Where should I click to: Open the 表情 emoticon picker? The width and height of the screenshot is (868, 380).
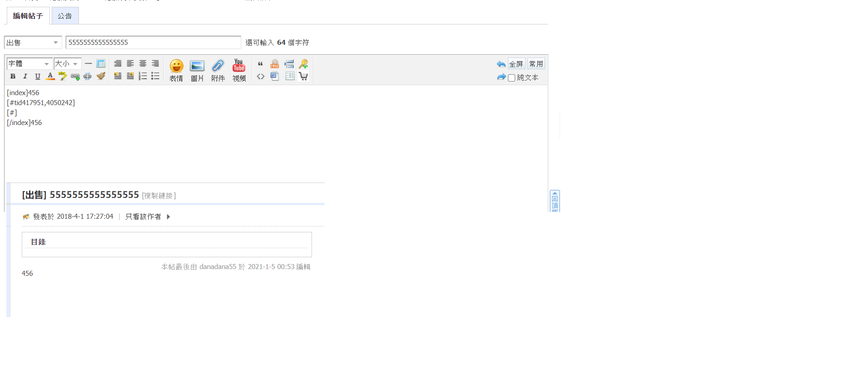tap(176, 70)
